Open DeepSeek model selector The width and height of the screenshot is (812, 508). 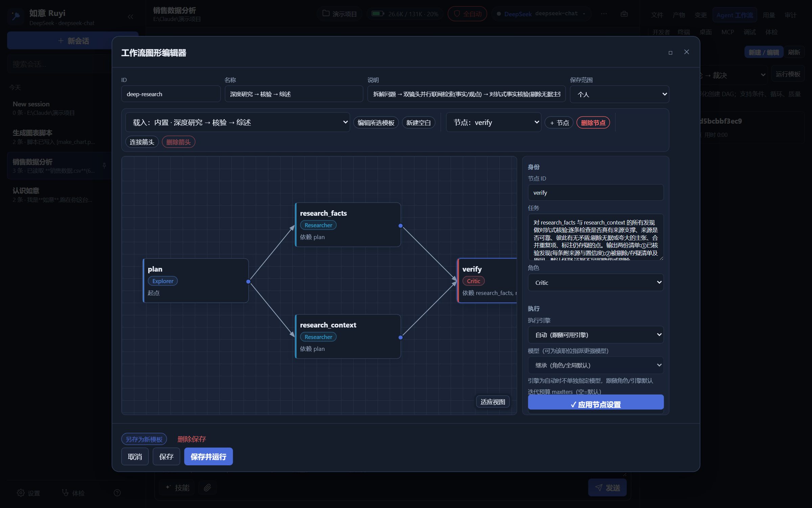541,14
